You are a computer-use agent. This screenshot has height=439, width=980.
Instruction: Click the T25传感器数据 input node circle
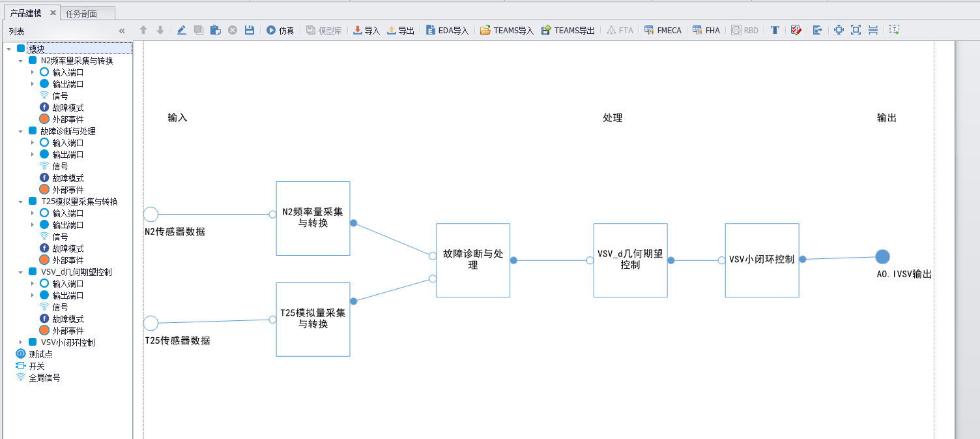pyautogui.click(x=151, y=323)
